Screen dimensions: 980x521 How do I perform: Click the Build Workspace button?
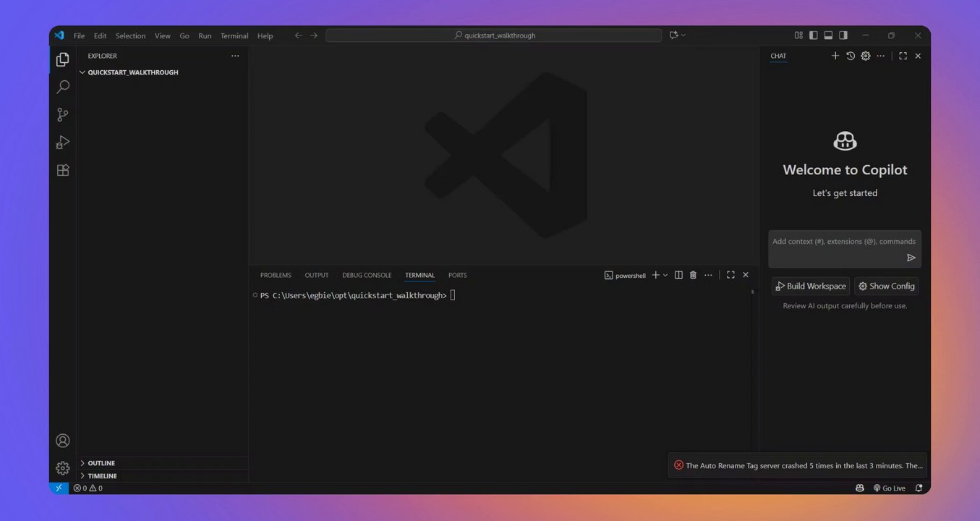pyautogui.click(x=811, y=286)
